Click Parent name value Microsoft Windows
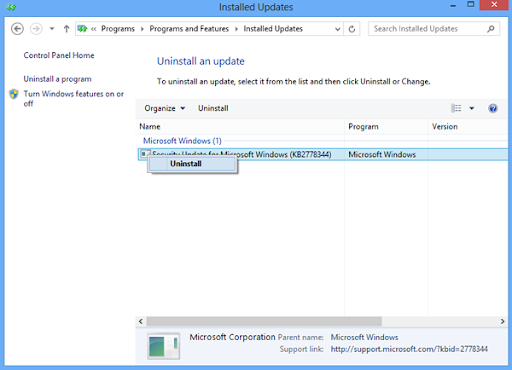512x370 pixels. click(364, 337)
